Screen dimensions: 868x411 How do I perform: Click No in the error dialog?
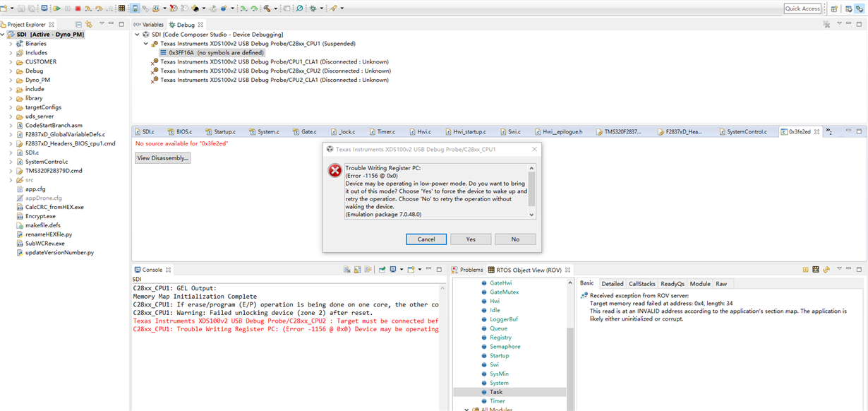pyautogui.click(x=515, y=239)
